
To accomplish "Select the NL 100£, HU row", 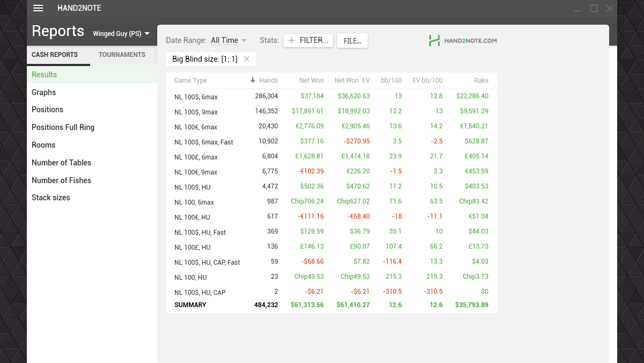I will (331, 247).
